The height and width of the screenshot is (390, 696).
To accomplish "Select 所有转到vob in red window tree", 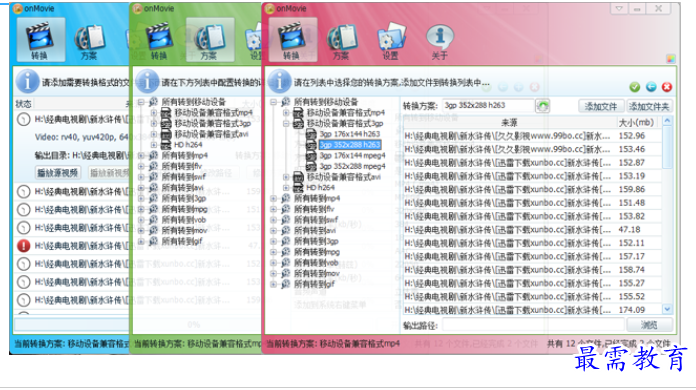I will tap(316, 263).
